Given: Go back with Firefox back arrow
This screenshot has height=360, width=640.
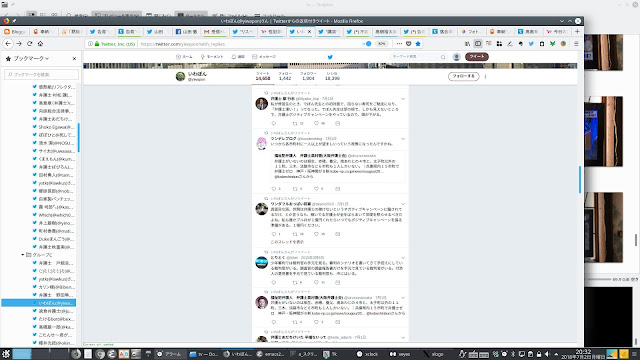Looking at the screenshot, I should click(8, 44).
